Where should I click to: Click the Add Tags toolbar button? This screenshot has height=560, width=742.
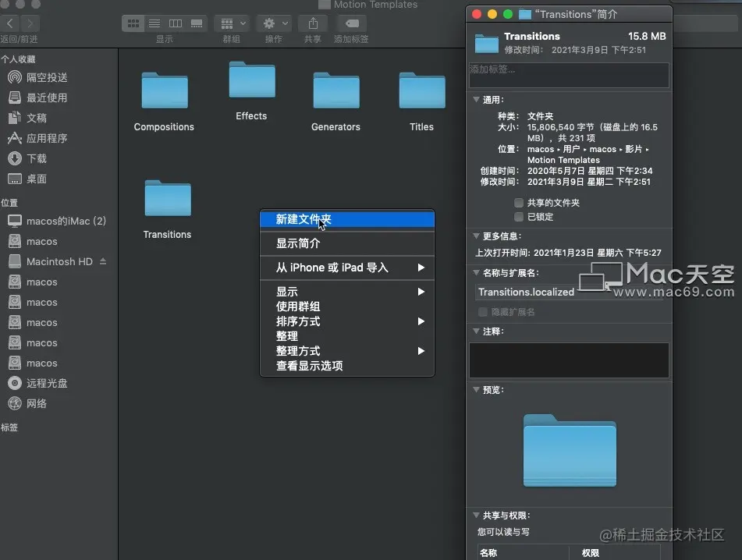point(352,23)
